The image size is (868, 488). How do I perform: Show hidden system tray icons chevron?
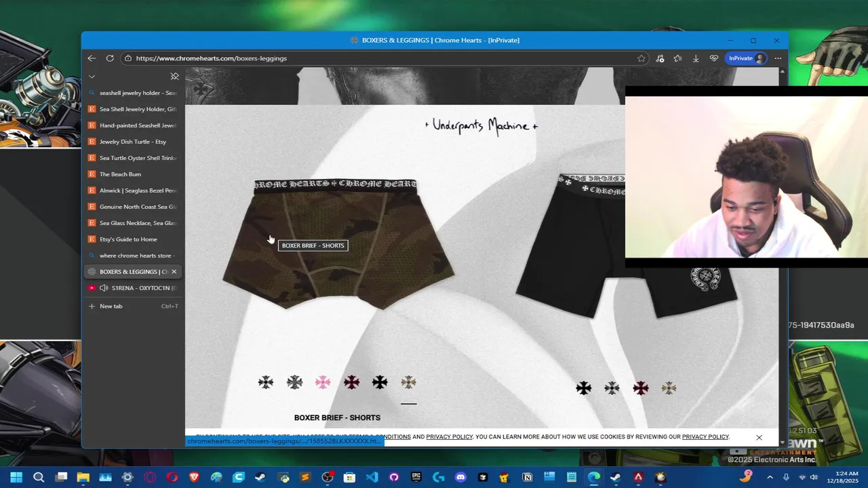click(770, 477)
